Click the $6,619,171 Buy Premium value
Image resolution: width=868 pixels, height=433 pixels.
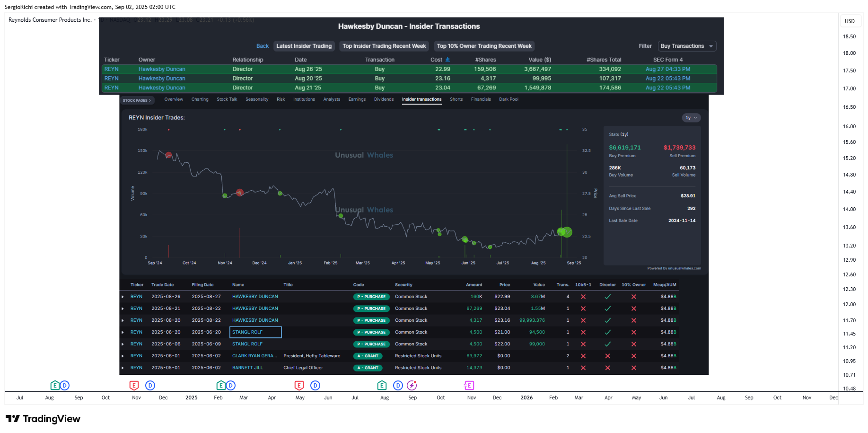[625, 148]
